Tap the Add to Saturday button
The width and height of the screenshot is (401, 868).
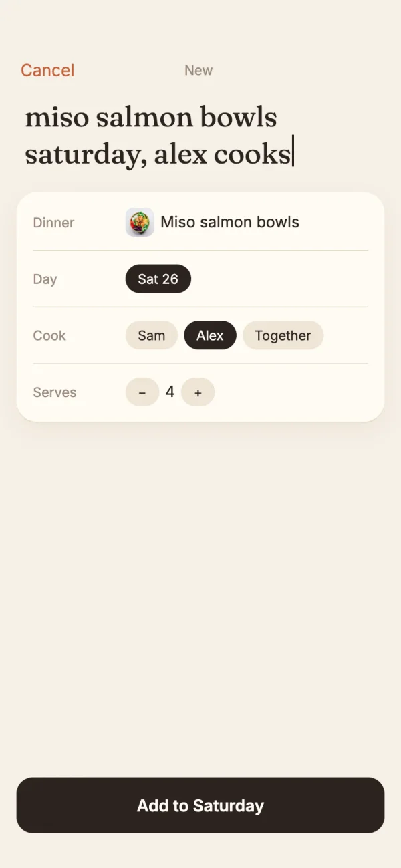(200, 805)
